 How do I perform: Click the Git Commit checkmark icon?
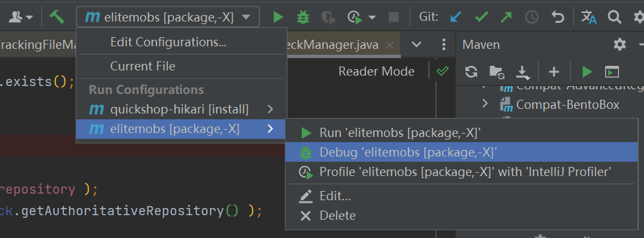tap(481, 17)
